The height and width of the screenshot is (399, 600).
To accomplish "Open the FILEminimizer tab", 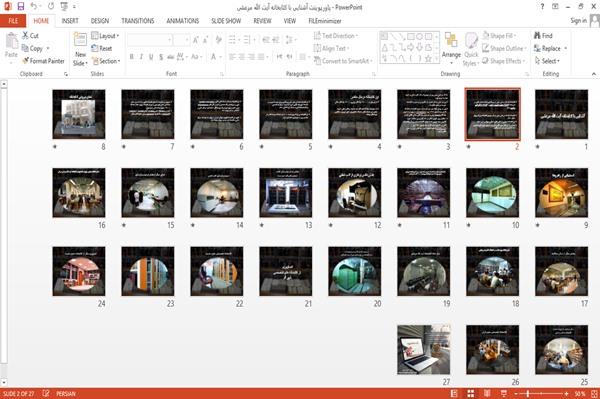I will click(325, 21).
